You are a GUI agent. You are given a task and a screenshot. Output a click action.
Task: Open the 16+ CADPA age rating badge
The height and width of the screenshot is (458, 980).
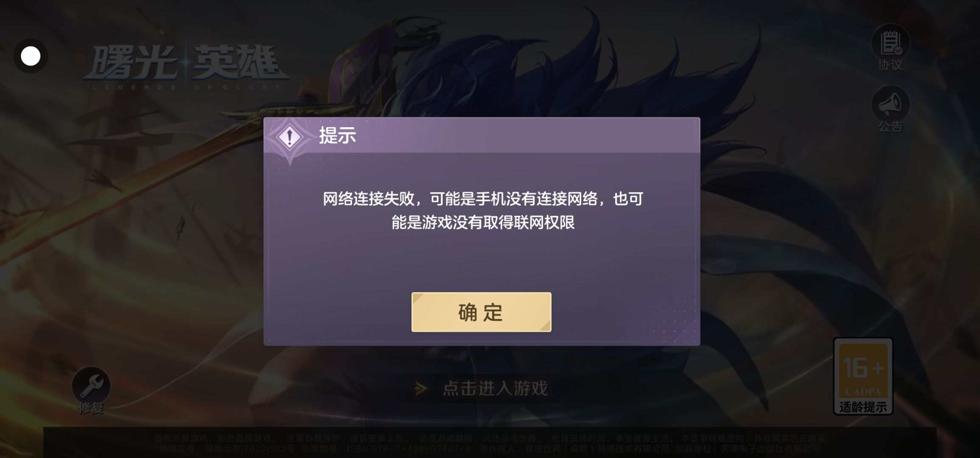[863, 376]
